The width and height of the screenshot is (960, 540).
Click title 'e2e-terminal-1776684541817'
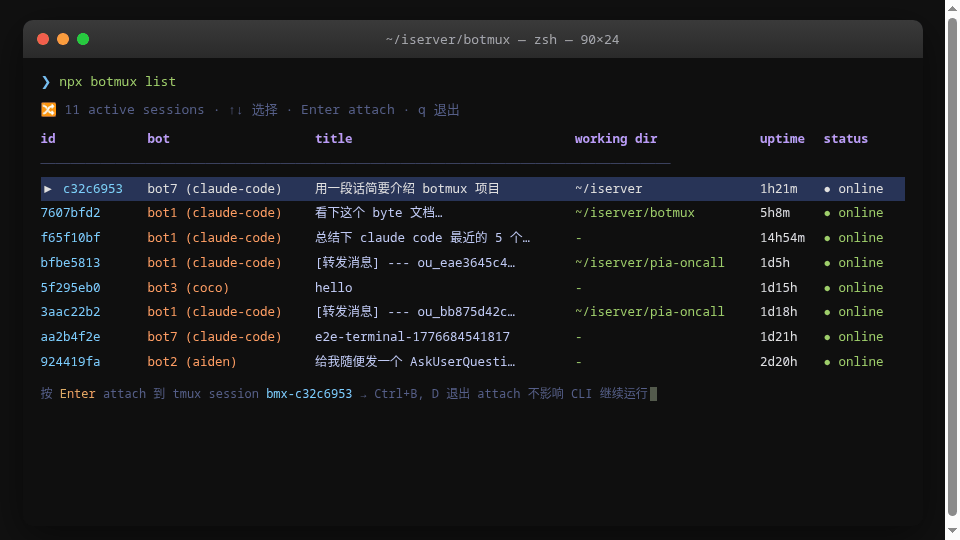[412, 337]
